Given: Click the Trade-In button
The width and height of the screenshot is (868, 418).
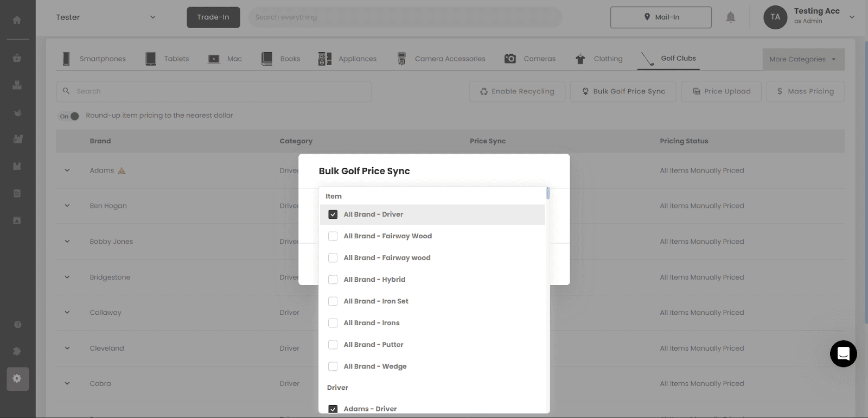Looking at the screenshot, I should point(213,17).
